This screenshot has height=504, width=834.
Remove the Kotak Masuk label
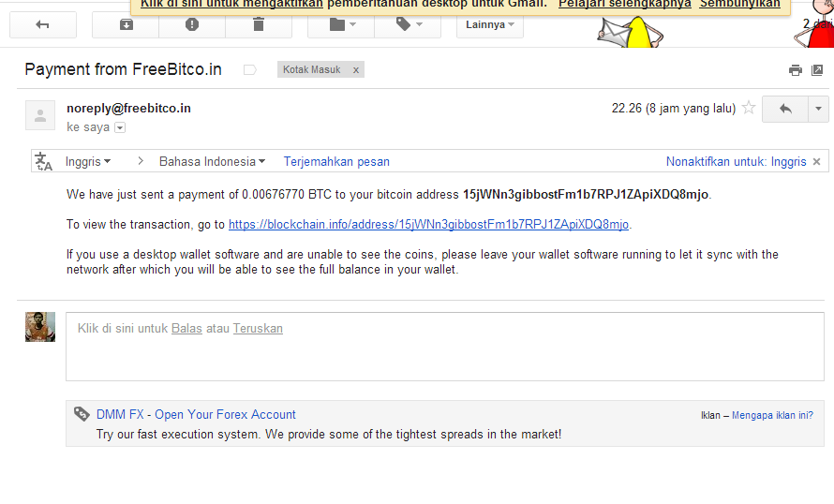pyautogui.click(x=356, y=69)
